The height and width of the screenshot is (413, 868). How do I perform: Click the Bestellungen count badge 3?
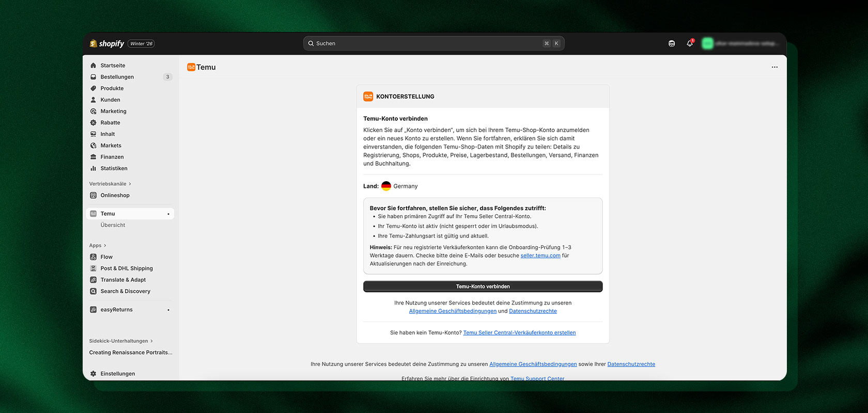[x=167, y=77]
